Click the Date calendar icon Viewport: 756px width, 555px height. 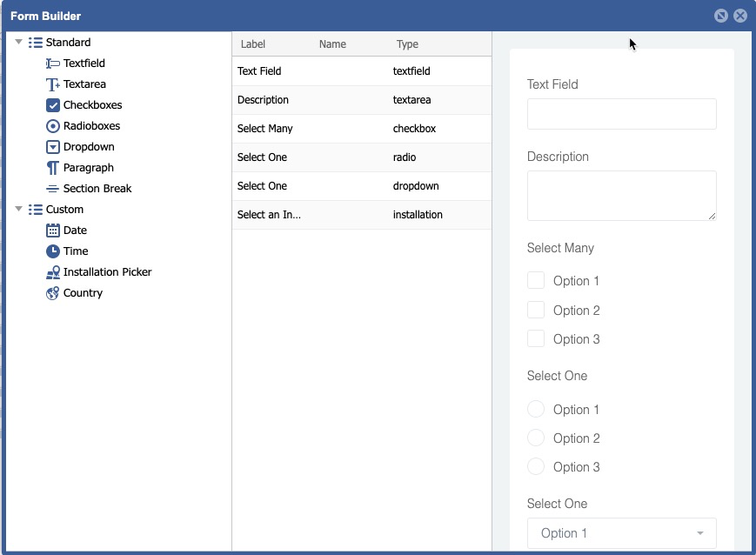click(x=53, y=231)
